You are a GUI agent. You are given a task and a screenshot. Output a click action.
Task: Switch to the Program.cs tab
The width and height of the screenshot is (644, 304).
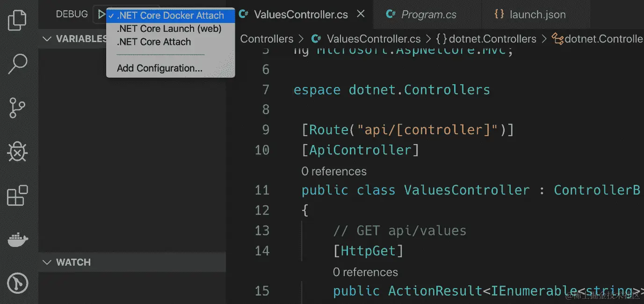428,14
